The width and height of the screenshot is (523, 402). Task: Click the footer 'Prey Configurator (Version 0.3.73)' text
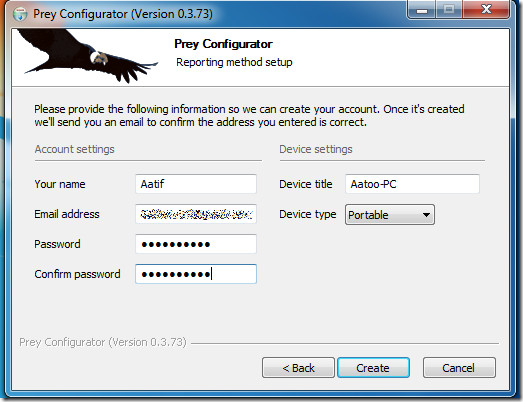pos(103,342)
